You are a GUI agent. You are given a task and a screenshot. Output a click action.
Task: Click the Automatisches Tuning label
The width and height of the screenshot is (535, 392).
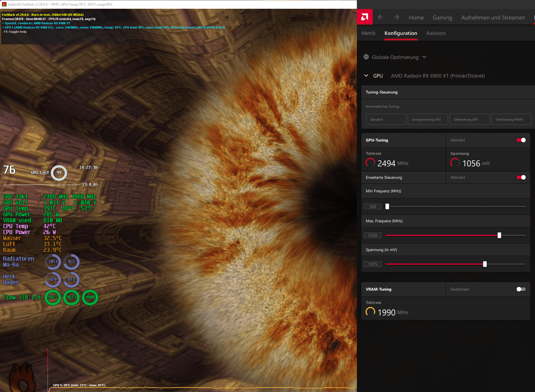[382, 106]
